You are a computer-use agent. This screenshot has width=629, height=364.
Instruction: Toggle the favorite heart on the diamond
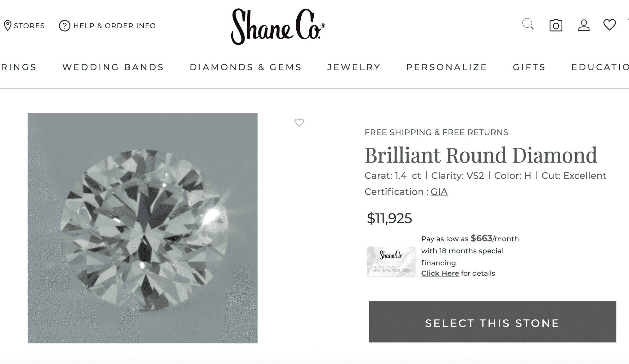(x=299, y=123)
